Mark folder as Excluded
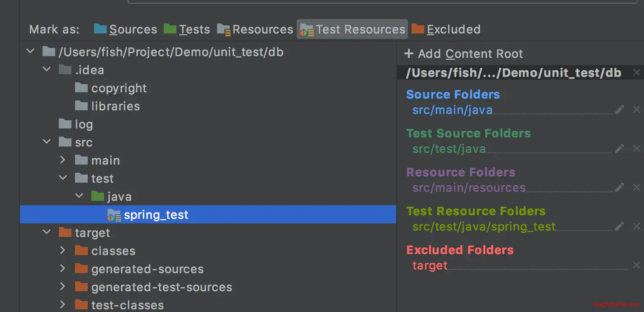The image size is (644, 312). (446, 29)
